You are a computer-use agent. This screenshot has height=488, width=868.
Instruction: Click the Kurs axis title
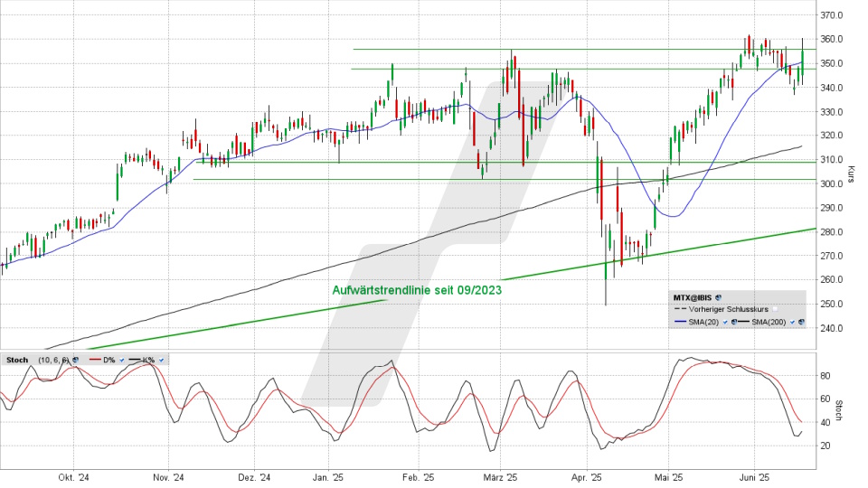pyautogui.click(x=852, y=174)
